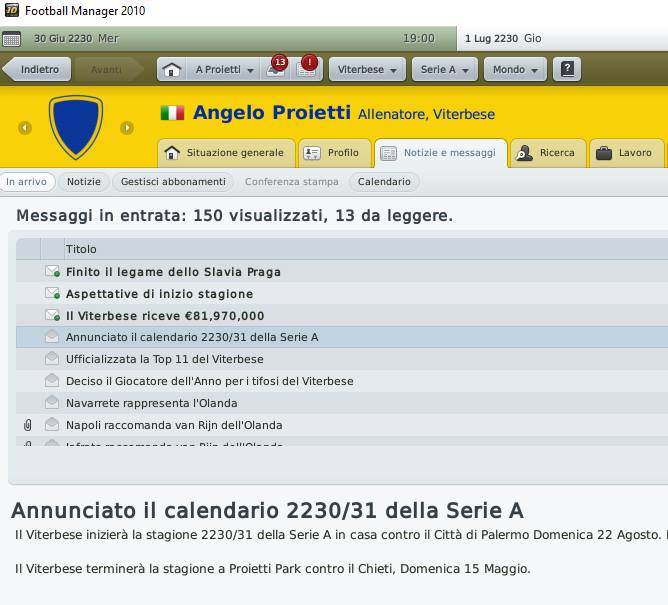
Task: Click opened envelope icon for Annunciato il calendario
Action: tap(52, 337)
